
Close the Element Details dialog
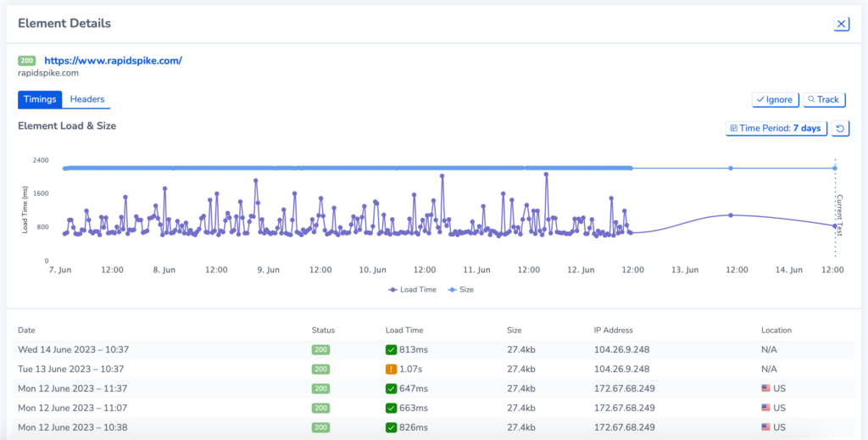pyautogui.click(x=842, y=24)
